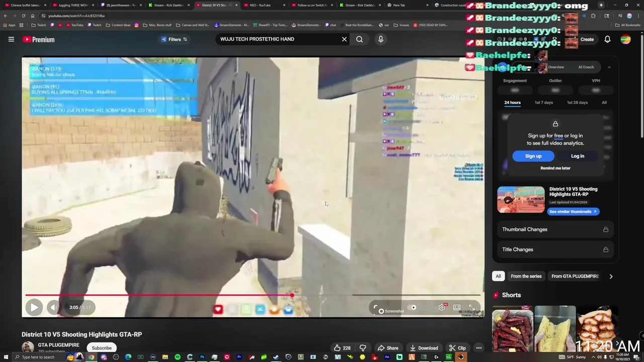Go back in browser
Viewport: 644px width, 362px height.
pos(6,16)
